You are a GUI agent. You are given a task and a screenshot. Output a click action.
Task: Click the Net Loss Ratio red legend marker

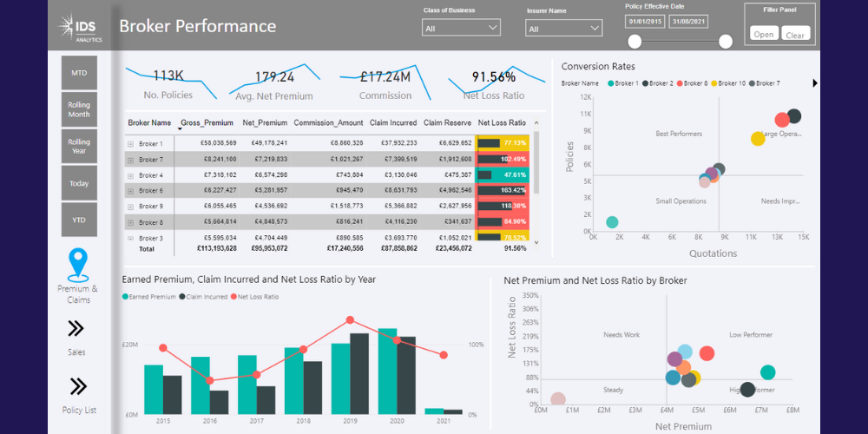pos(233,297)
